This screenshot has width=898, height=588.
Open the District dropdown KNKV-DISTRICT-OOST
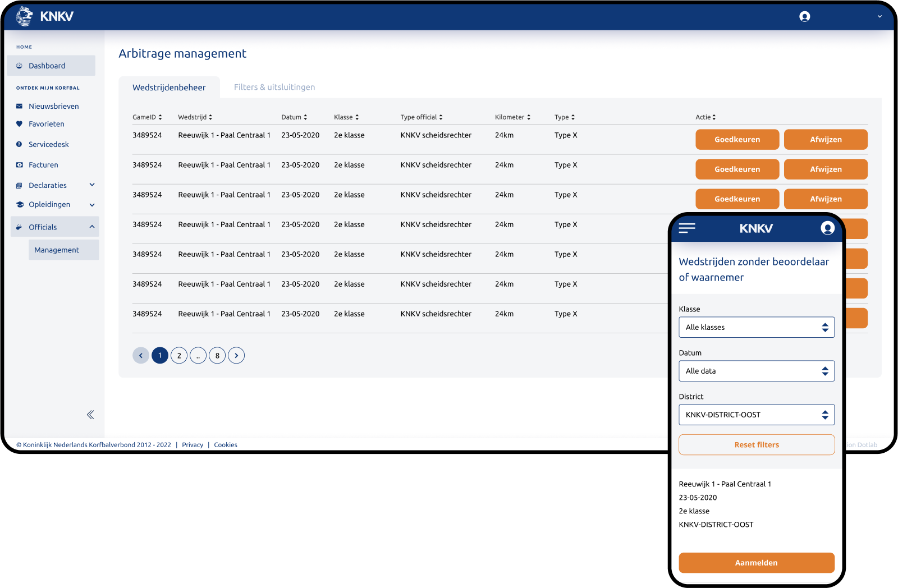[x=757, y=415]
